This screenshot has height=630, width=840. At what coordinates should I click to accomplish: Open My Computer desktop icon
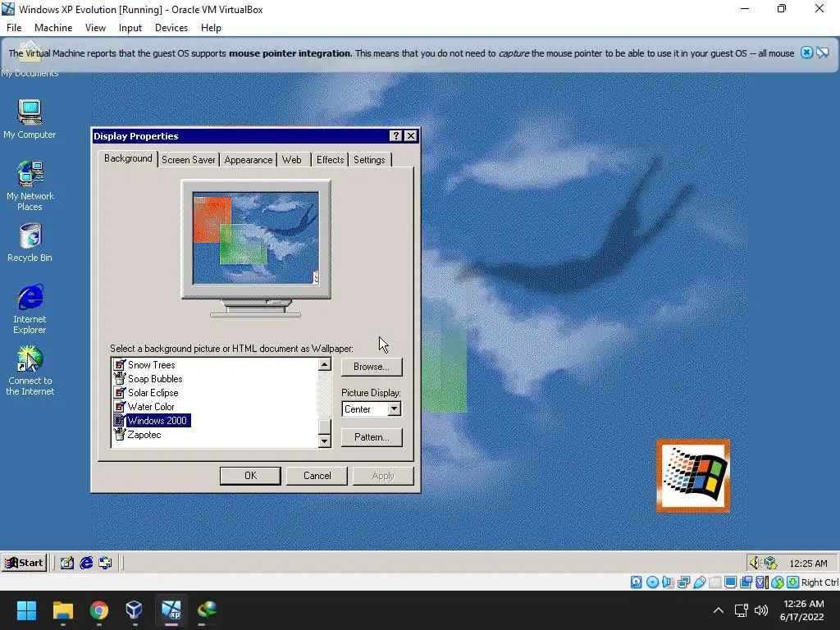30,119
